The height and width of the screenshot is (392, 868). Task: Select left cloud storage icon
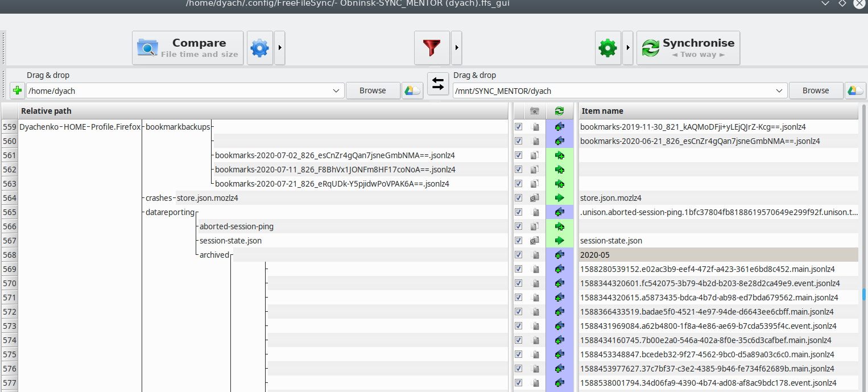coord(412,90)
